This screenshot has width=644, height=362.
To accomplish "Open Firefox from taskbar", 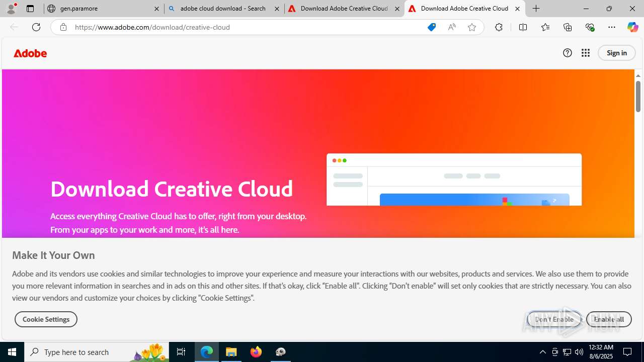I will pyautogui.click(x=256, y=352).
